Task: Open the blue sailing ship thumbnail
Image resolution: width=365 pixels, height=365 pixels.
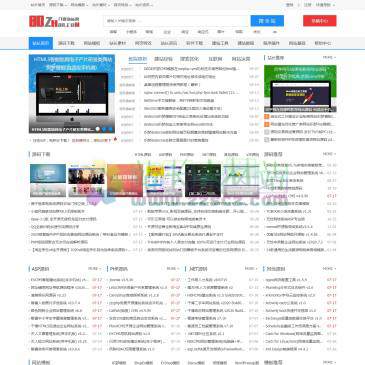Action: (48, 180)
